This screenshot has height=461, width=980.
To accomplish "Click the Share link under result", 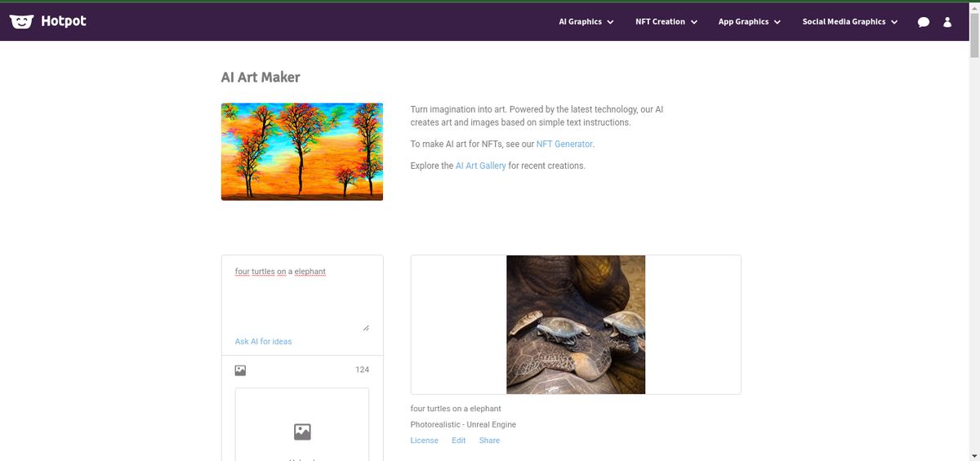I will click(489, 441).
